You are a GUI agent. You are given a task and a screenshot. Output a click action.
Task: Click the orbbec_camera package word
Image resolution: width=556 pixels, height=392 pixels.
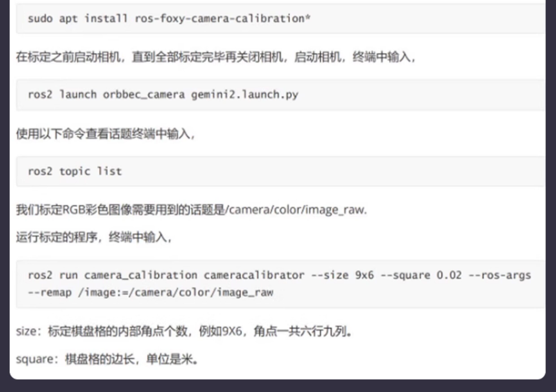click(x=144, y=95)
